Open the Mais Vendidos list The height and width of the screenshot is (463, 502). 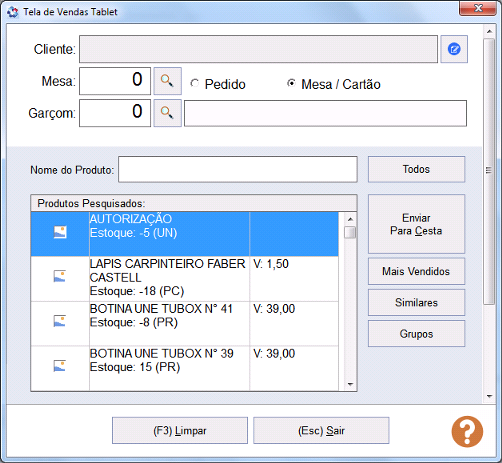pos(416,271)
